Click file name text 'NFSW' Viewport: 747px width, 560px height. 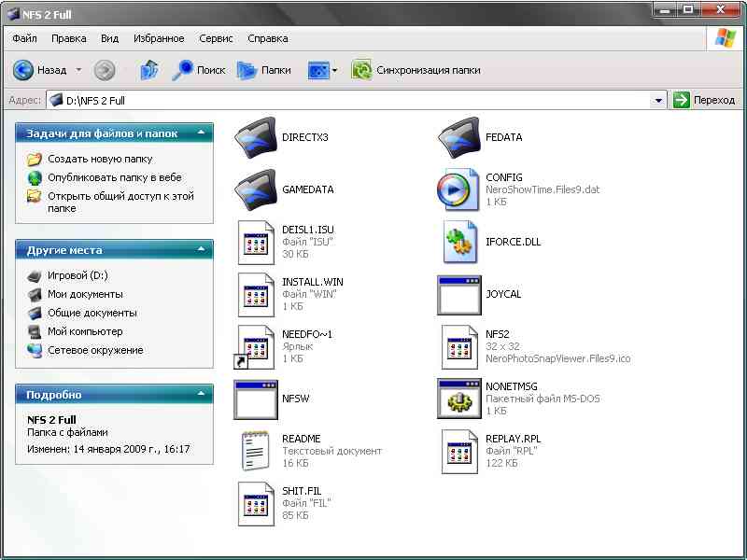point(295,399)
